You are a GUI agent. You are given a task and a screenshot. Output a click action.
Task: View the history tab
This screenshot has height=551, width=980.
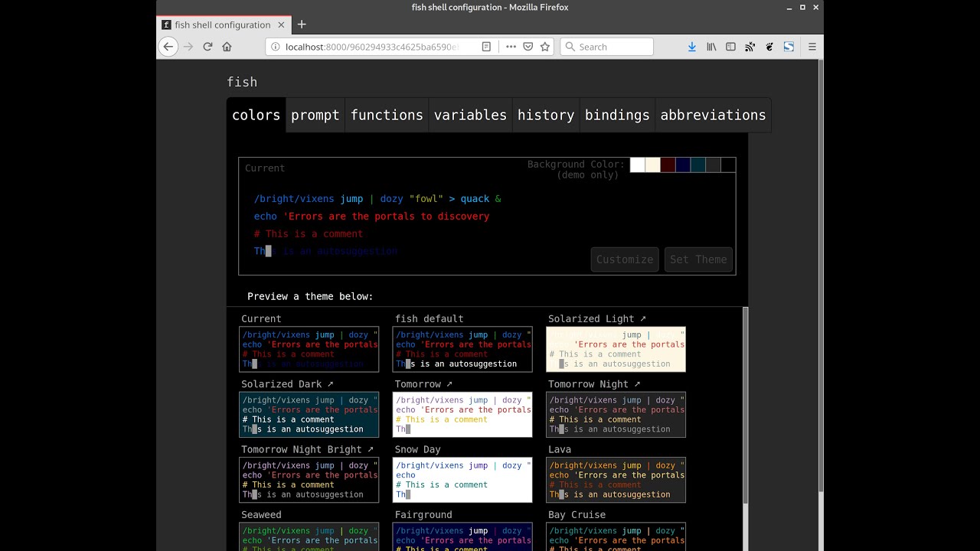pyautogui.click(x=546, y=115)
